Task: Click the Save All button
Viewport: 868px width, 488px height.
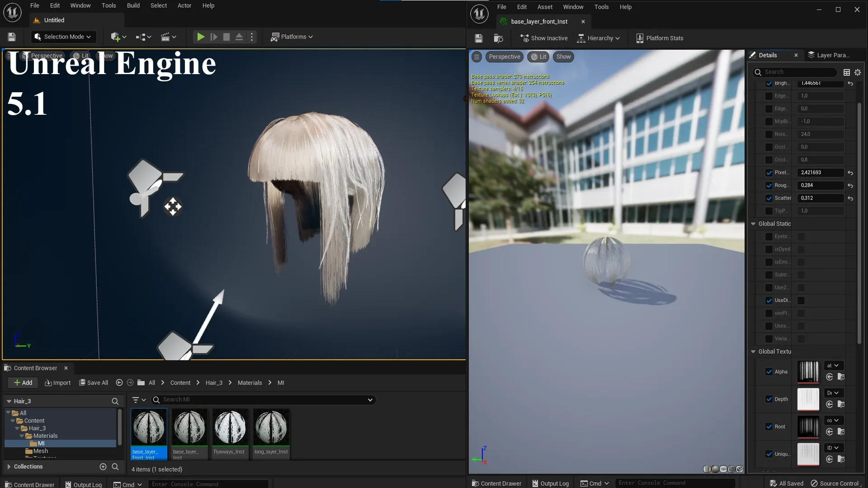Action: pyautogui.click(x=94, y=382)
